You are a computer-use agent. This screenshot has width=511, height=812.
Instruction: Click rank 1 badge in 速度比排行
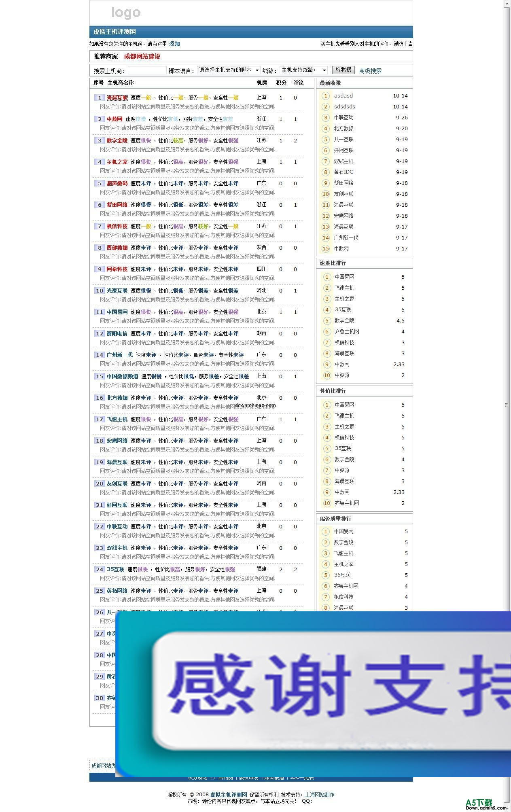(327, 277)
